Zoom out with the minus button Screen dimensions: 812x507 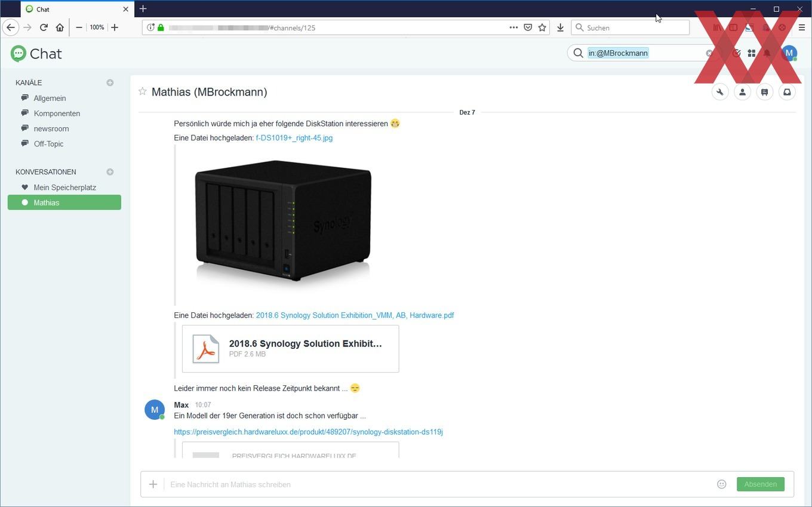(x=79, y=27)
